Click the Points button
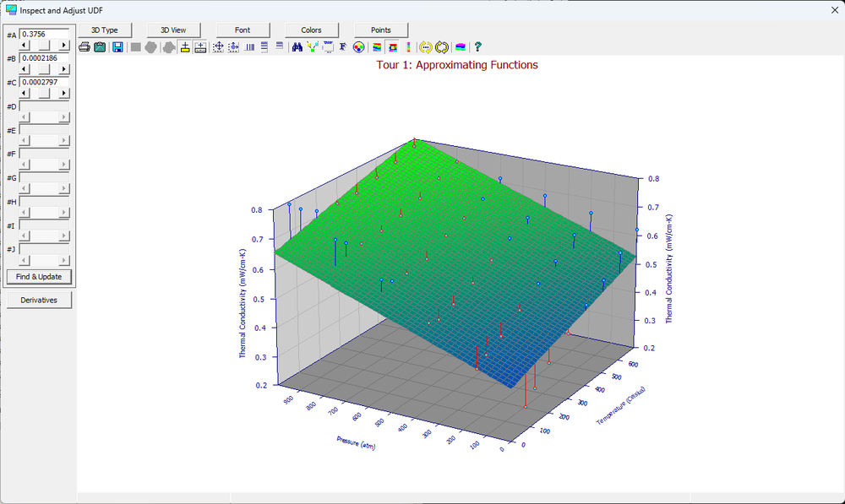 point(381,30)
